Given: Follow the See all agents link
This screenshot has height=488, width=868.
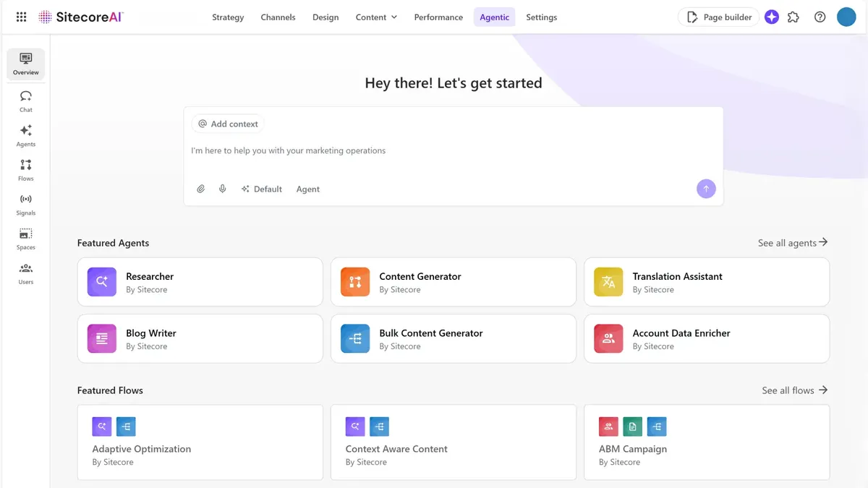Looking at the screenshot, I should tap(792, 243).
